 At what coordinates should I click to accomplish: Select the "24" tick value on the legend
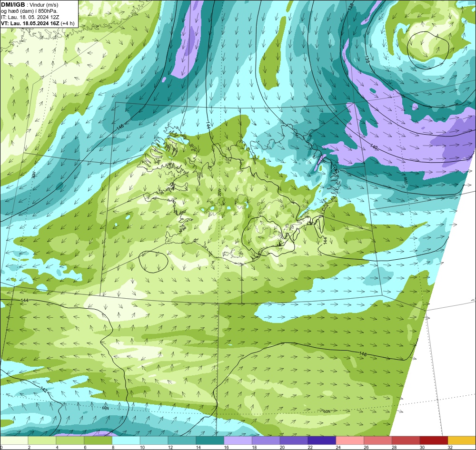click(x=338, y=447)
